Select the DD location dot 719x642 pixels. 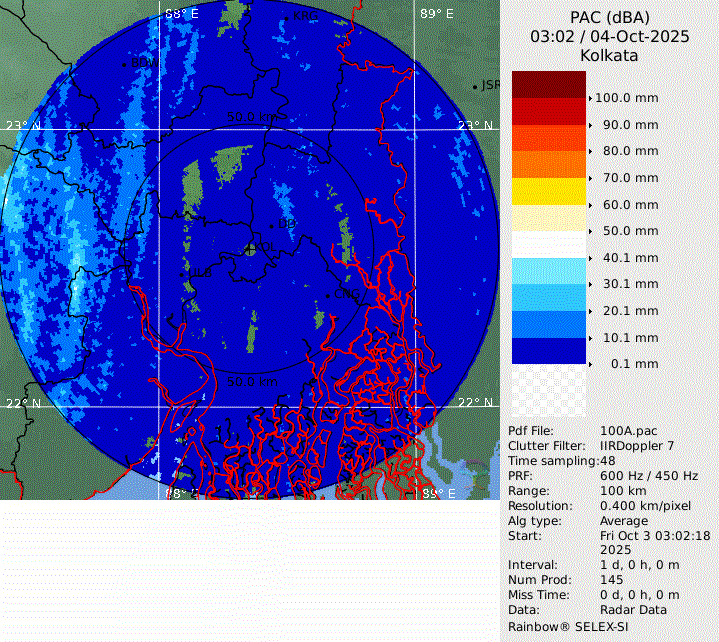271,225
